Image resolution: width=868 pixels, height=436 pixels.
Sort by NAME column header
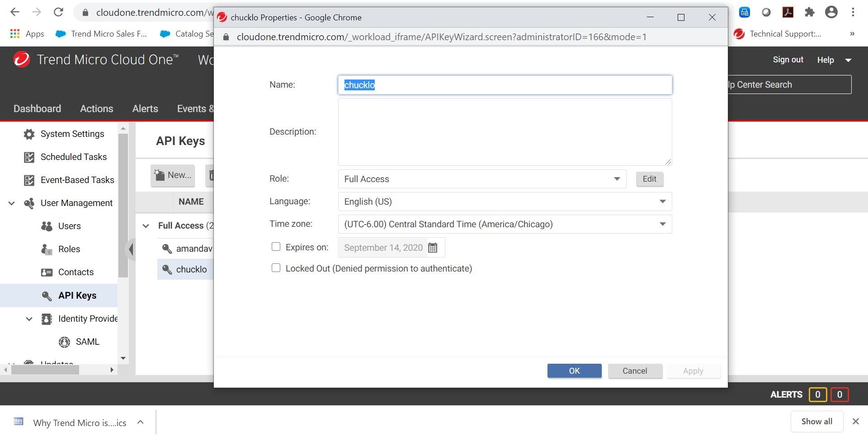coord(191,202)
